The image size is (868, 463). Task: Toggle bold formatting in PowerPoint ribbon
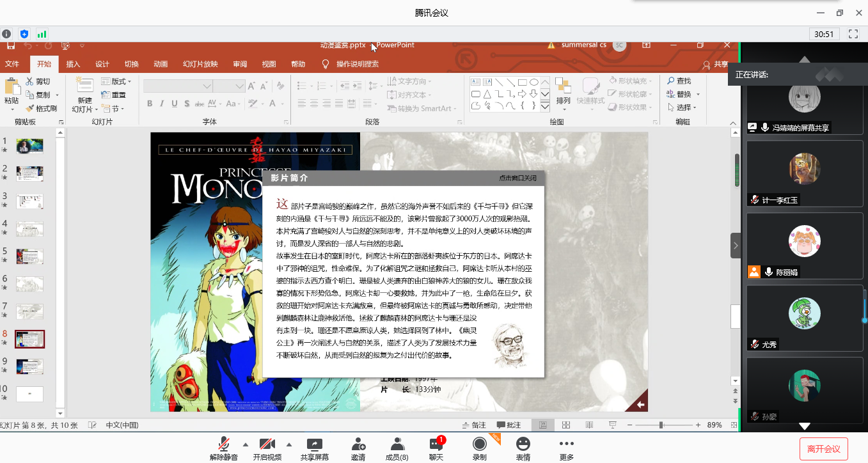point(150,104)
